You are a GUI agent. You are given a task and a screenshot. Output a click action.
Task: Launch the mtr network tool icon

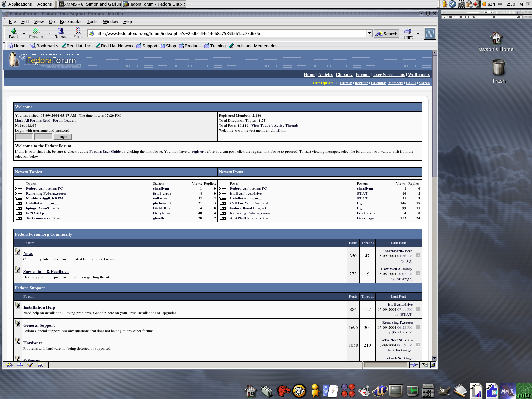point(524,390)
